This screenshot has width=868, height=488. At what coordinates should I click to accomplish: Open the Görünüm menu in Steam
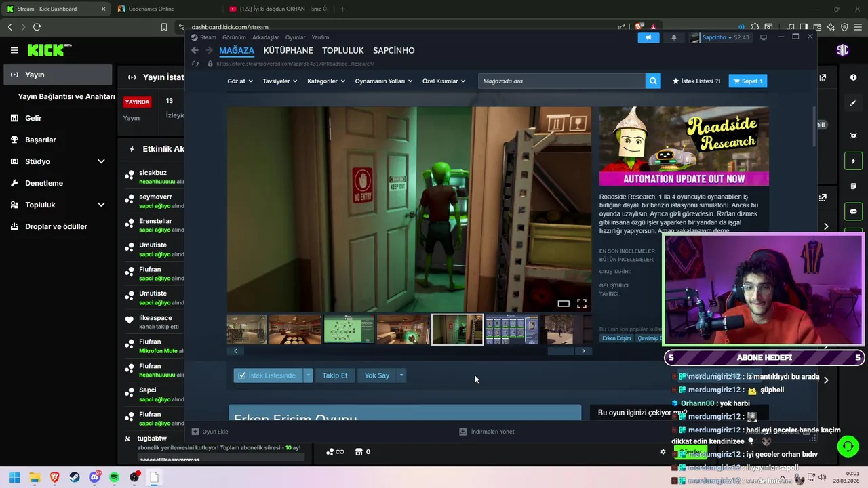(x=234, y=37)
